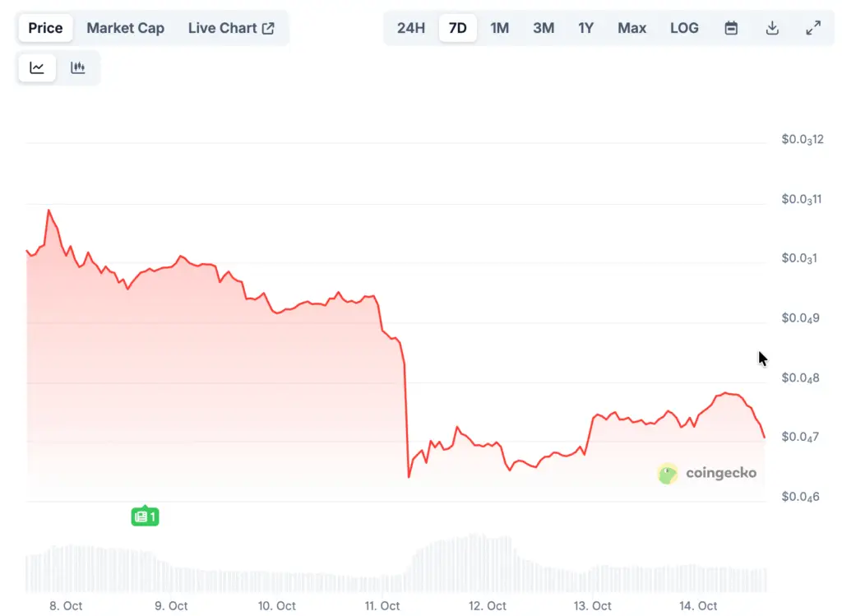
Task: Click the 11. Oct date label
Action: (x=383, y=606)
